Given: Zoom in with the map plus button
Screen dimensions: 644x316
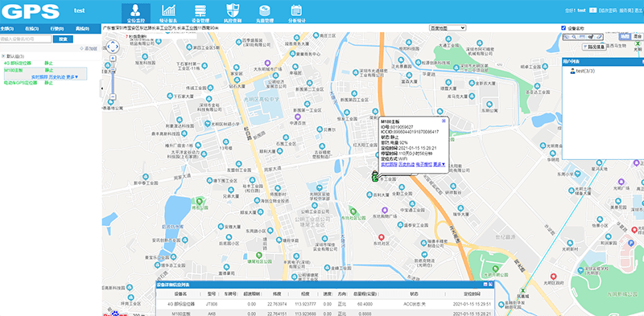Looking at the screenshot, I should click(113, 58).
